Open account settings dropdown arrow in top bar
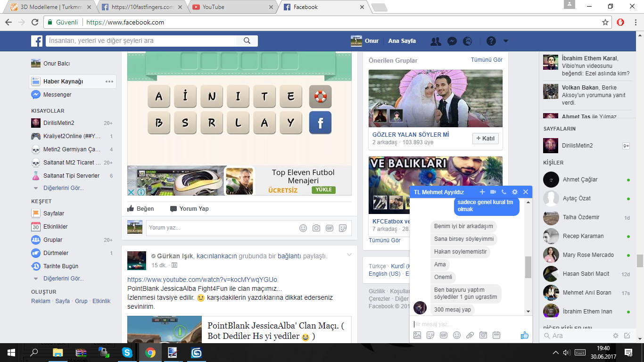This screenshot has height=362, width=644. click(506, 41)
